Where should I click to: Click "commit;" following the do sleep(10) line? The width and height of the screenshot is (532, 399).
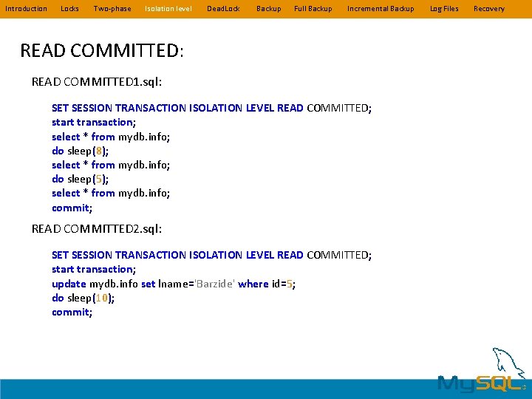pos(72,312)
